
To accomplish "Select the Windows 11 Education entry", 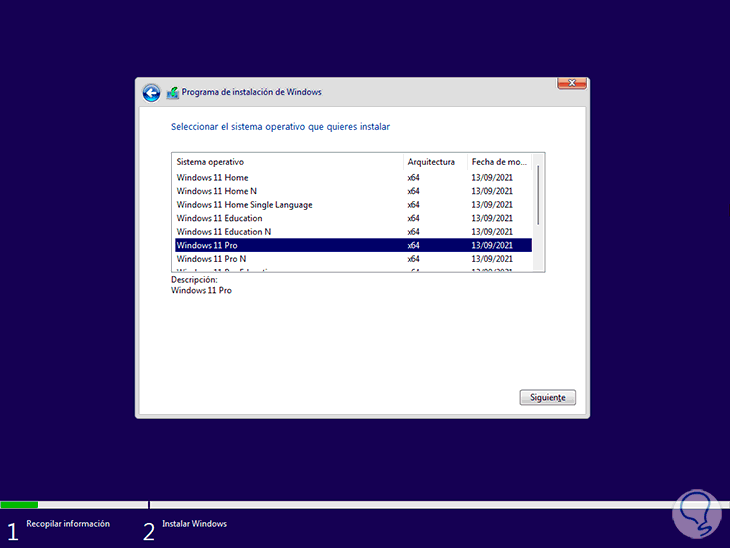I will [353, 218].
